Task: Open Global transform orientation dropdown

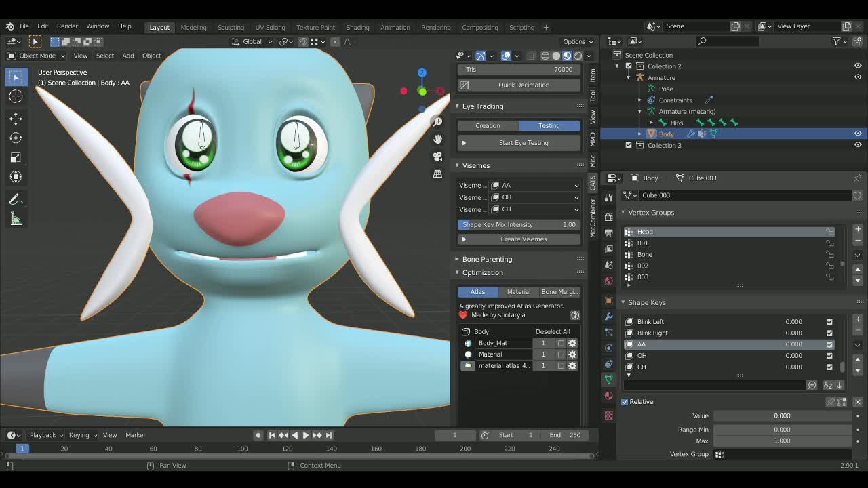Action: click(x=252, y=41)
